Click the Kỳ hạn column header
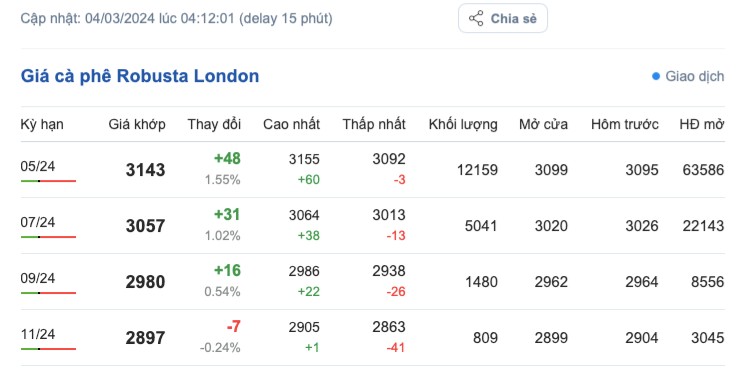The width and height of the screenshot is (753, 369). [42, 124]
